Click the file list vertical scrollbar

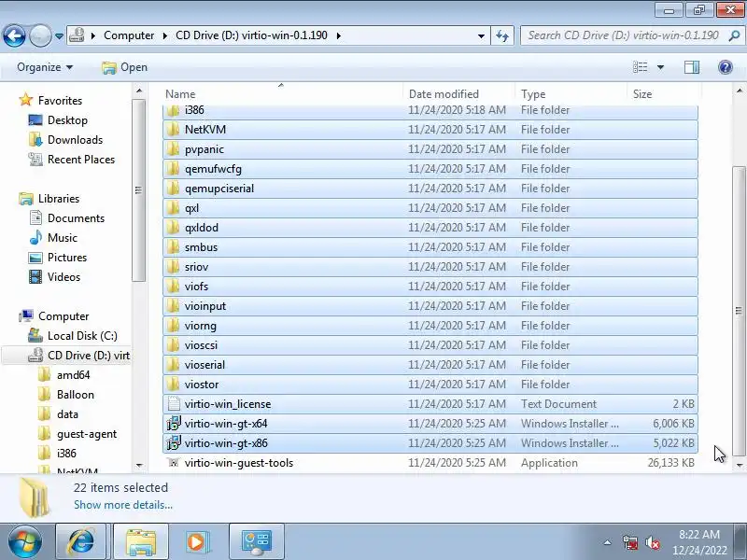[739, 311]
